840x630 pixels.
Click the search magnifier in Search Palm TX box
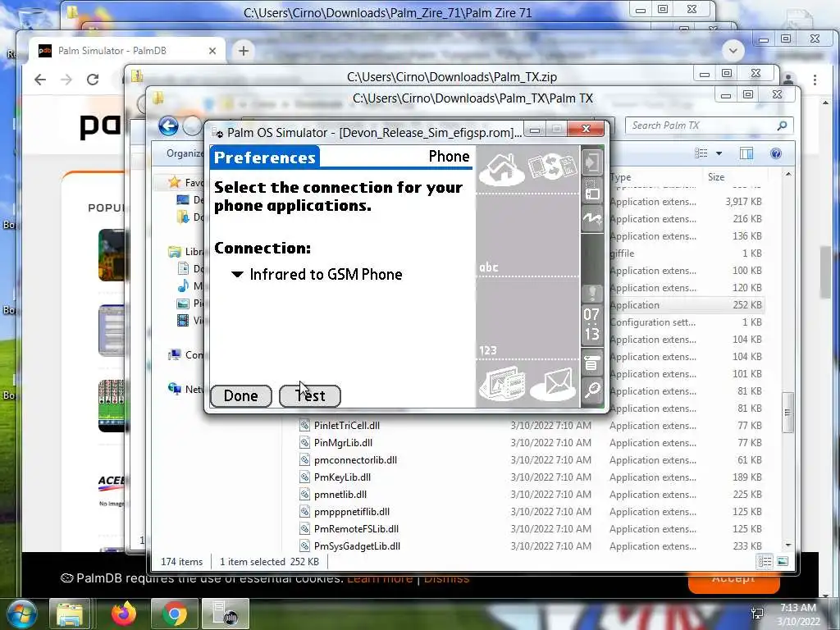[x=782, y=126]
